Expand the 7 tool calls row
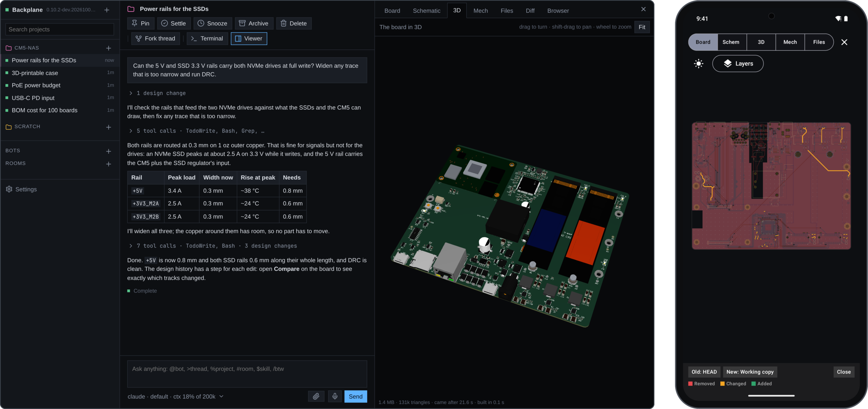The width and height of the screenshot is (868, 409). (x=213, y=246)
